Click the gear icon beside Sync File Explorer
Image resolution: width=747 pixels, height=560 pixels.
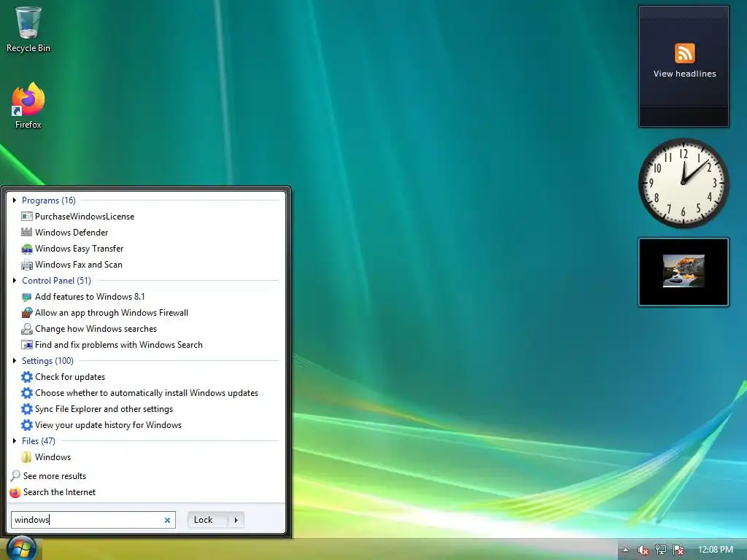[27, 409]
